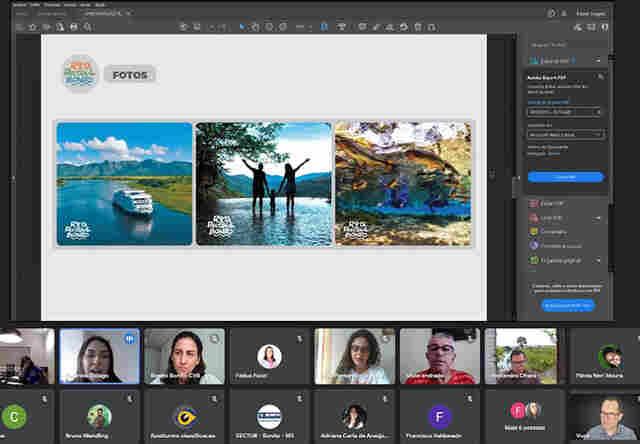Select the purple F avatar participant tile
This screenshot has width=640, height=444.
(x=439, y=415)
